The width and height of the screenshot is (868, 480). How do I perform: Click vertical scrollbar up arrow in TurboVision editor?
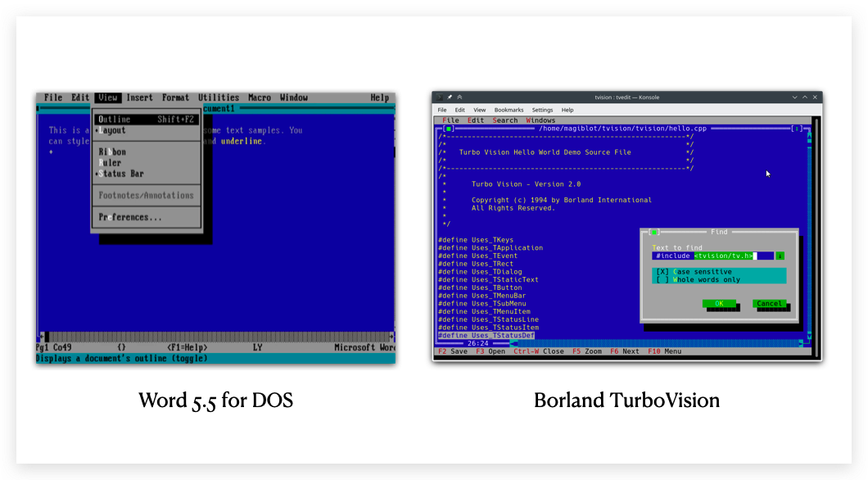(809, 135)
